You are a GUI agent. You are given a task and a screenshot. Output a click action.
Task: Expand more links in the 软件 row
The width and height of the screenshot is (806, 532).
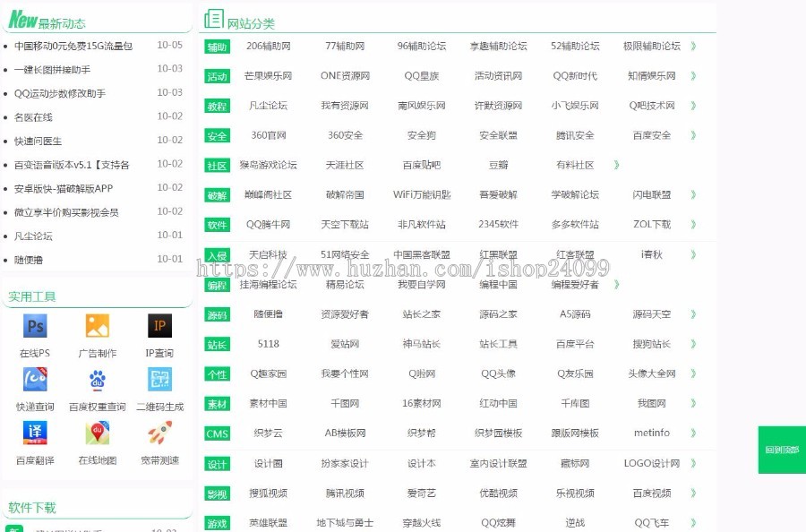[693, 225]
